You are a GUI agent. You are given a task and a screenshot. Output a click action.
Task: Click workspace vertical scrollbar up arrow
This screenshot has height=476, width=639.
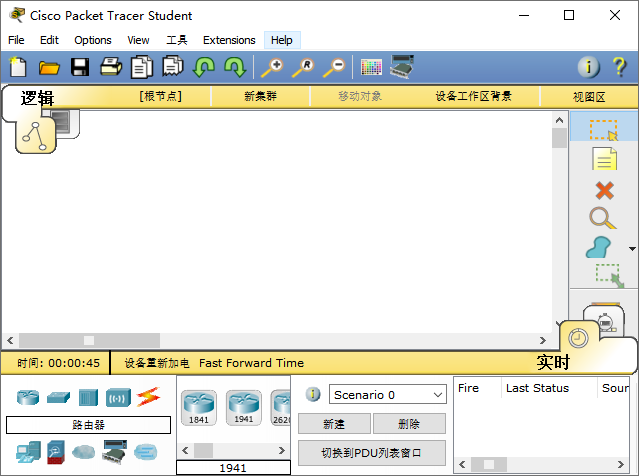[560, 120]
